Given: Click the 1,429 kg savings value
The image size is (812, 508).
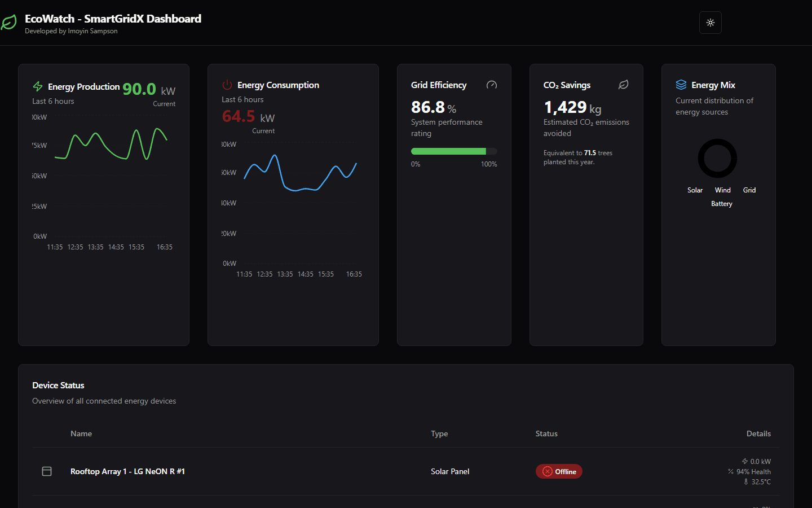Looking at the screenshot, I should coord(572,107).
